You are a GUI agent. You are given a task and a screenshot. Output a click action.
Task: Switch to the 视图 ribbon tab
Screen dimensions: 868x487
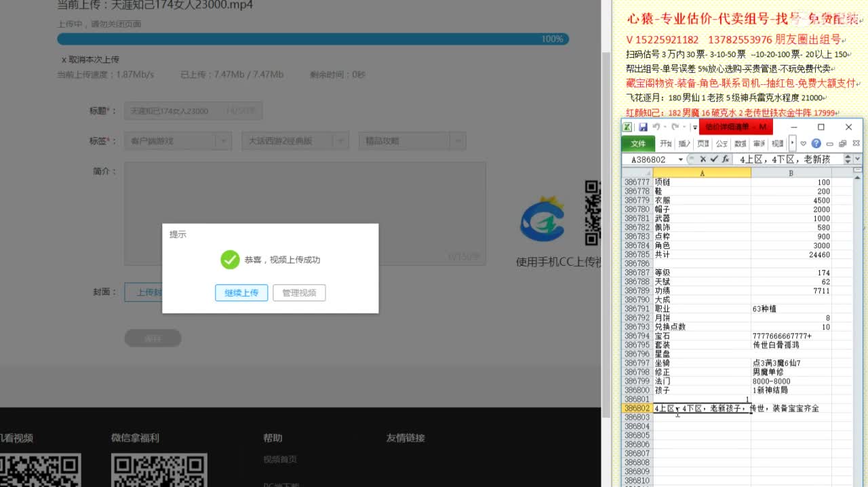coord(778,143)
